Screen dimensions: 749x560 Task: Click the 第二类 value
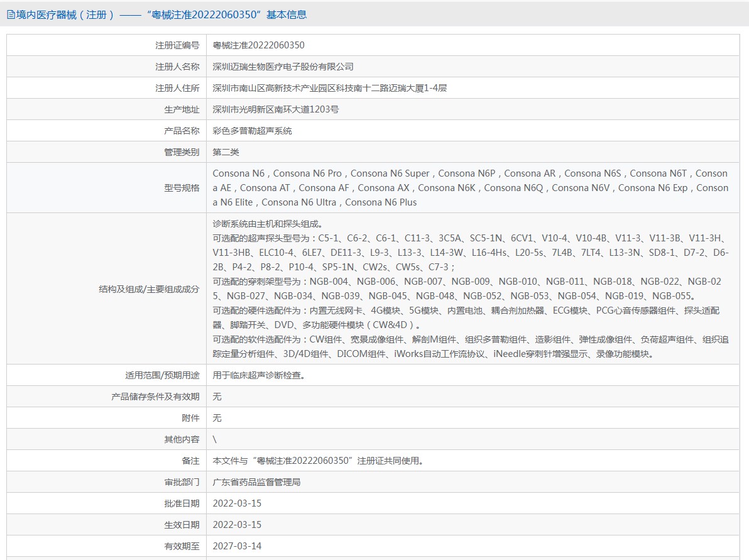[x=226, y=153]
